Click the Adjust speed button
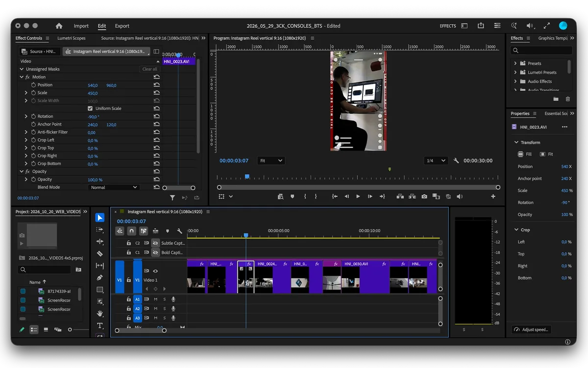The height and width of the screenshot is (368, 588). (x=531, y=329)
